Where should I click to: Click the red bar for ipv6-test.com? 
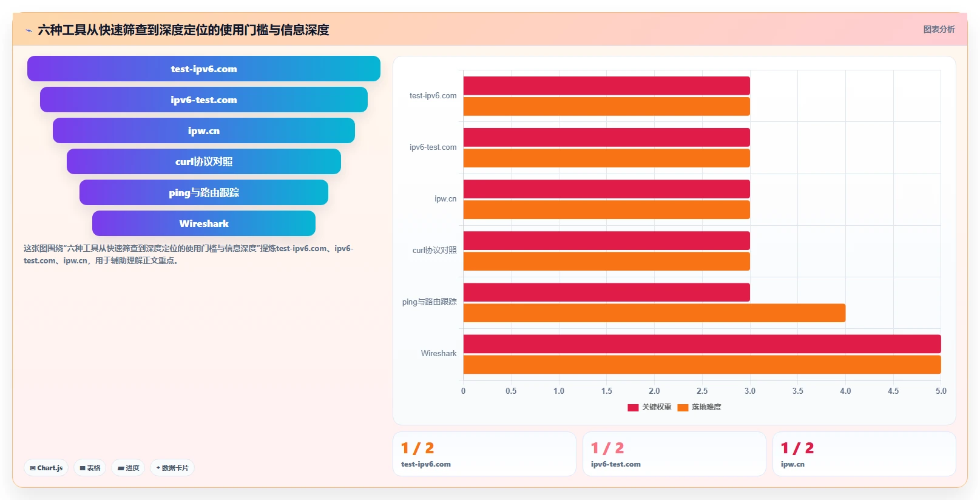(607, 137)
